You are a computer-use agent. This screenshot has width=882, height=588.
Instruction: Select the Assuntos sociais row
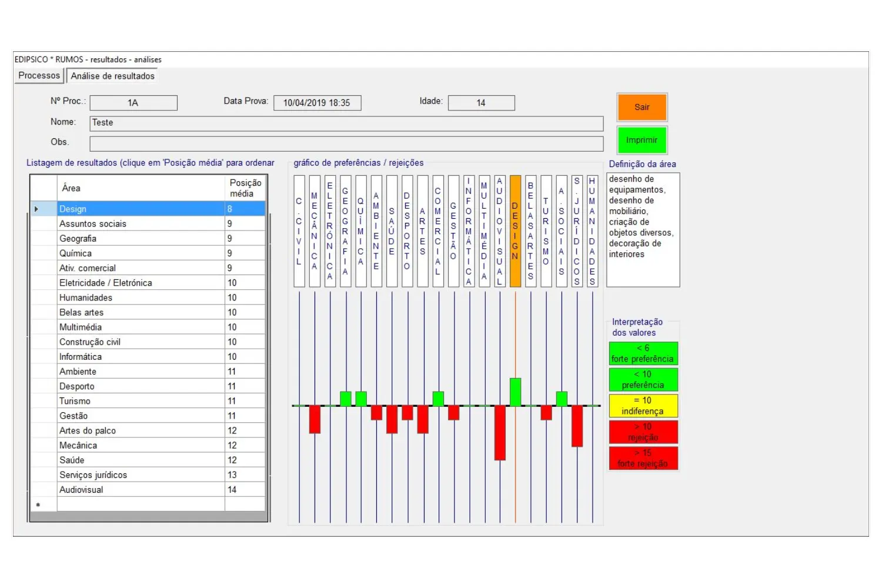[148, 223]
